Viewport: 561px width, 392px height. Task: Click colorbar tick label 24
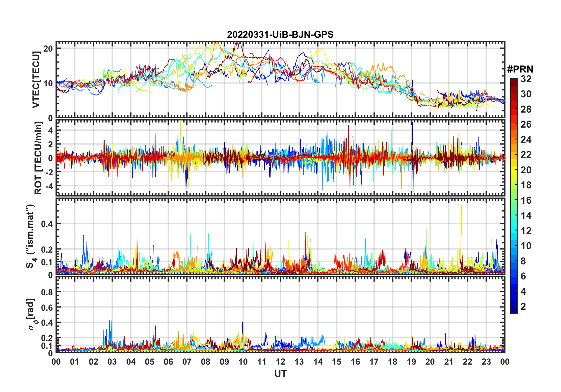526,140
